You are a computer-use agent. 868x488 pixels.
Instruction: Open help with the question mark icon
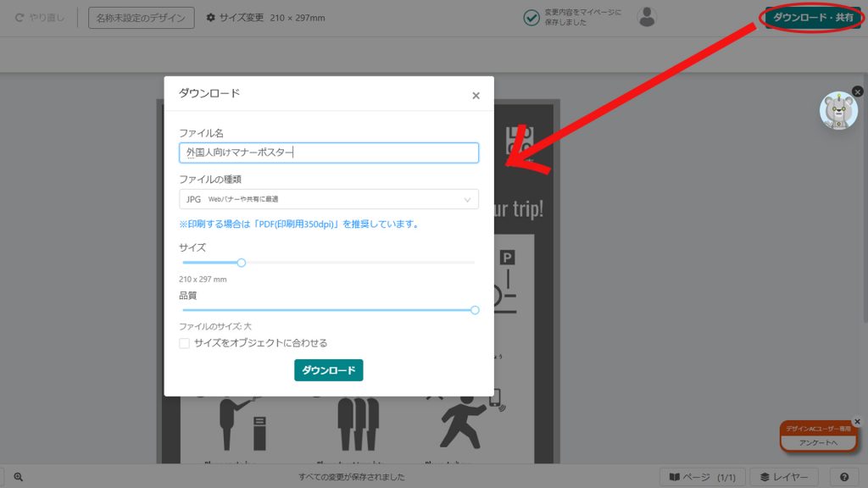[x=844, y=477]
